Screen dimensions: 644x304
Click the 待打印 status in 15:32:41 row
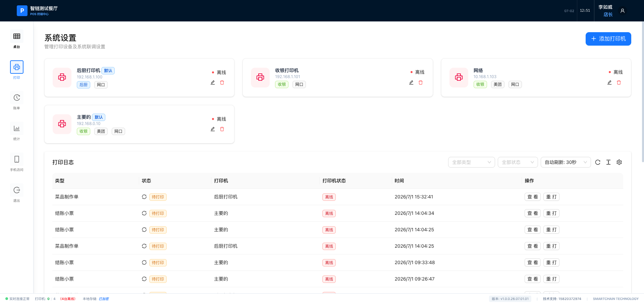click(158, 197)
